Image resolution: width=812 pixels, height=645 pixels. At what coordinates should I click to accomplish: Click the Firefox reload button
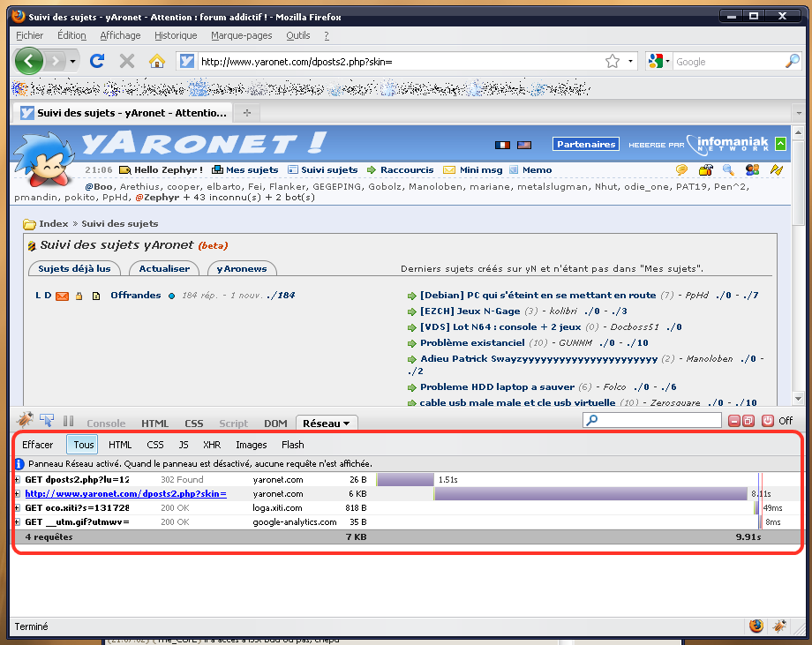97,61
